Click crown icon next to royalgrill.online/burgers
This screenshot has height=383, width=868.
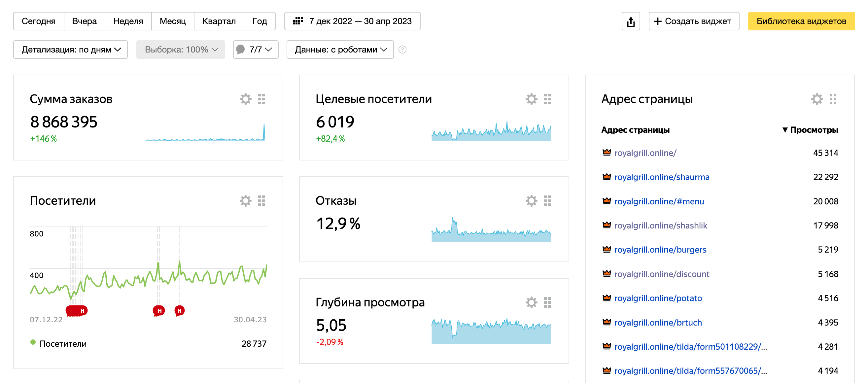tap(607, 249)
